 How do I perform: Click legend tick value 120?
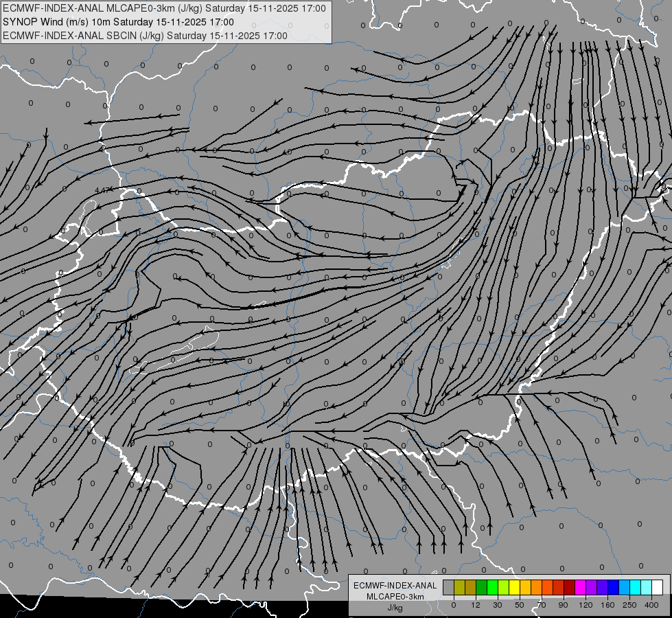(586, 605)
